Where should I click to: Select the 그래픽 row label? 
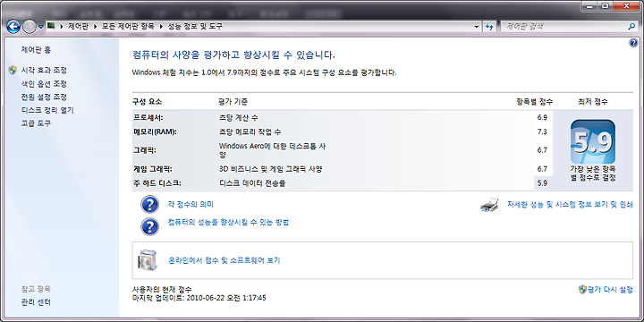click(x=144, y=150)
